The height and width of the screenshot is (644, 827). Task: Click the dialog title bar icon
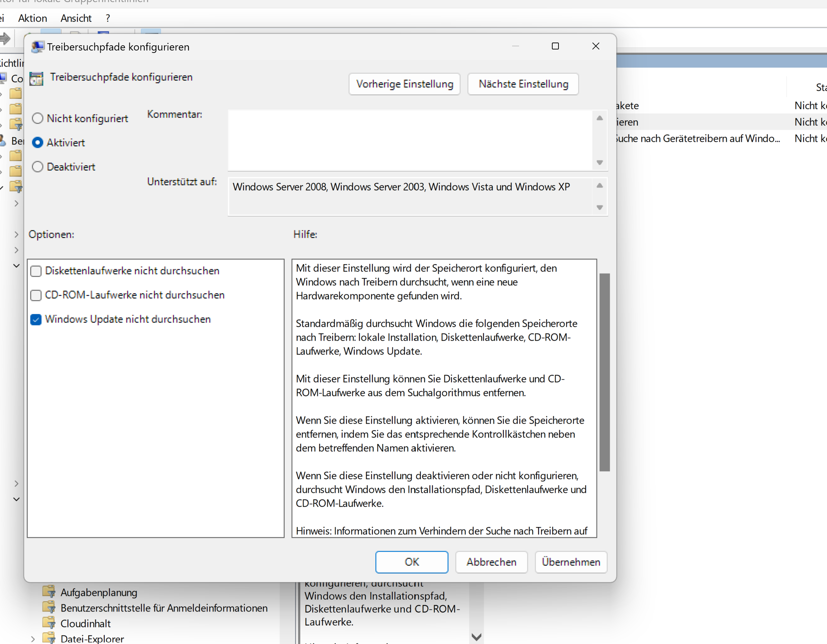pos(37,47)
